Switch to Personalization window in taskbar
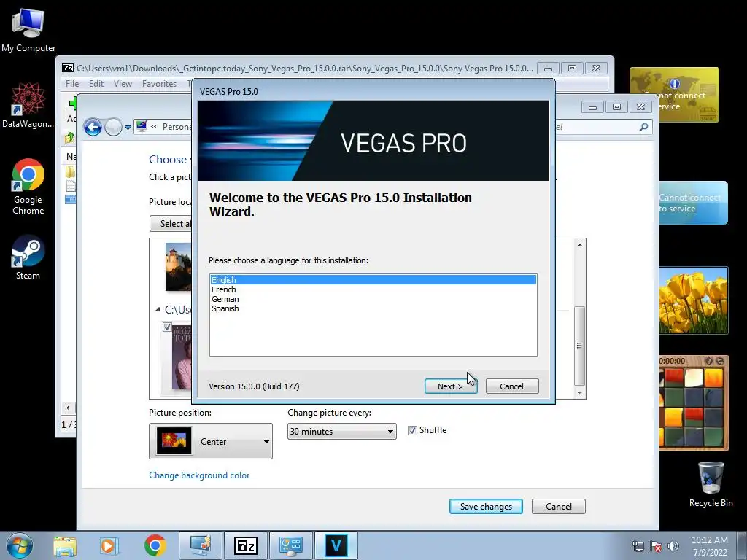The width and height of the screenshot is (747, 560). [x=200, y=545]
